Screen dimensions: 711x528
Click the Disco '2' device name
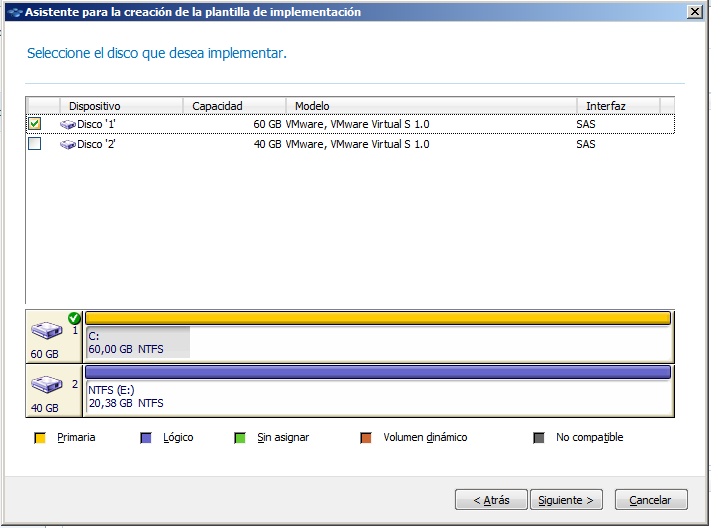pos(96,144)
